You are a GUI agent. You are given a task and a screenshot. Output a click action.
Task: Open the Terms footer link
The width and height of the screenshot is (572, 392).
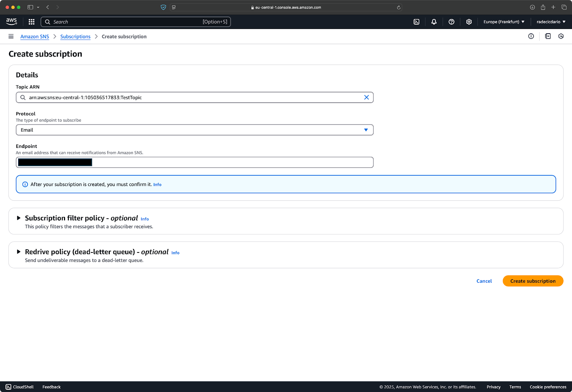pos(515,387)
